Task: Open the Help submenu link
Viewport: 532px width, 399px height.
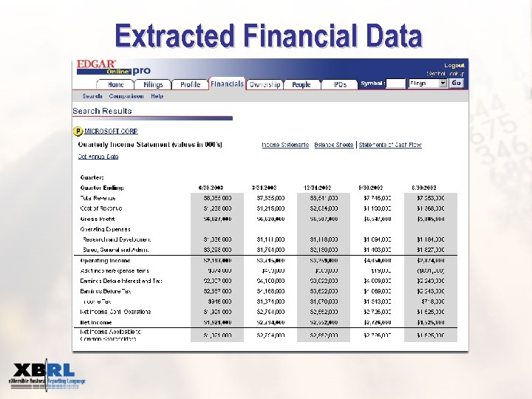Action: (157, 96)
